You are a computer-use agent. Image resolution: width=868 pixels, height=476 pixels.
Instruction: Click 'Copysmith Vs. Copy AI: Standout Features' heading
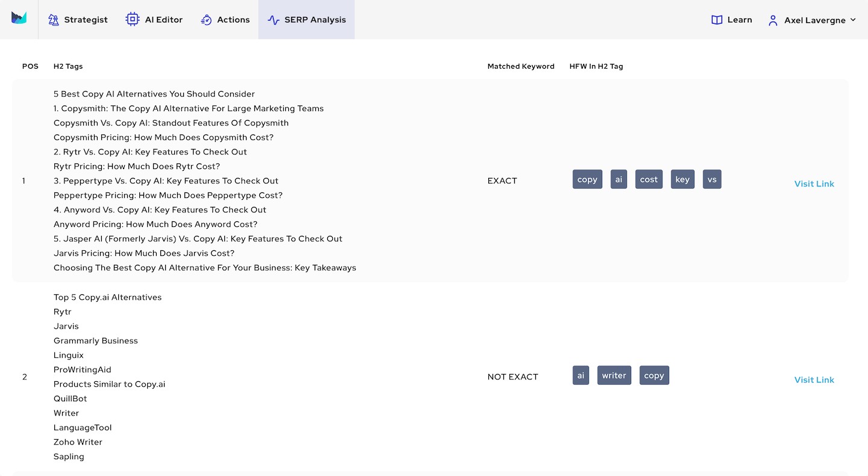point(171,123)
